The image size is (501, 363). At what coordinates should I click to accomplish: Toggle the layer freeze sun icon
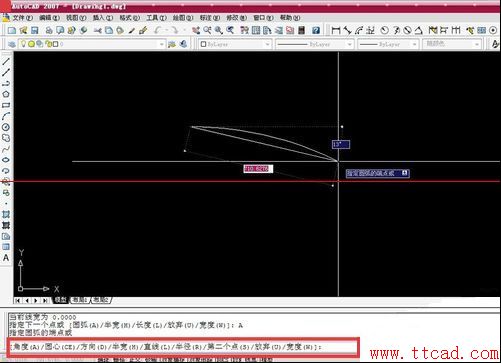(31, 44)
